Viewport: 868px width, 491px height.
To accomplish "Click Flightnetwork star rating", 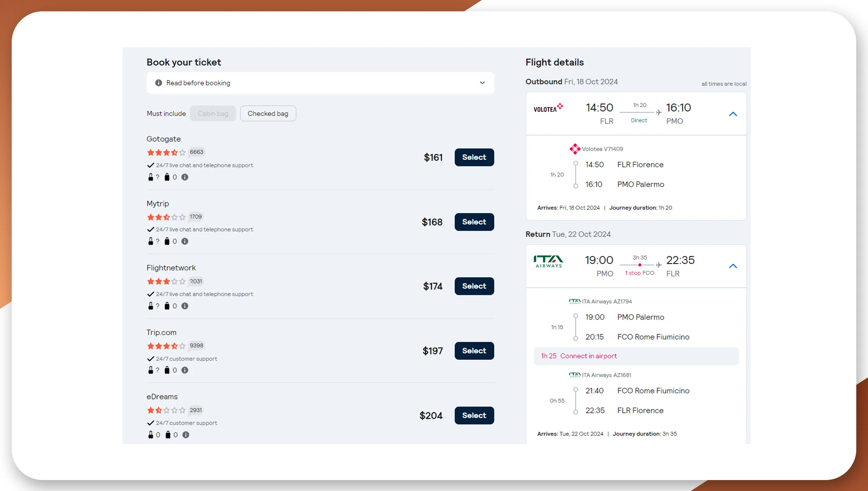I will pos(166,281).
